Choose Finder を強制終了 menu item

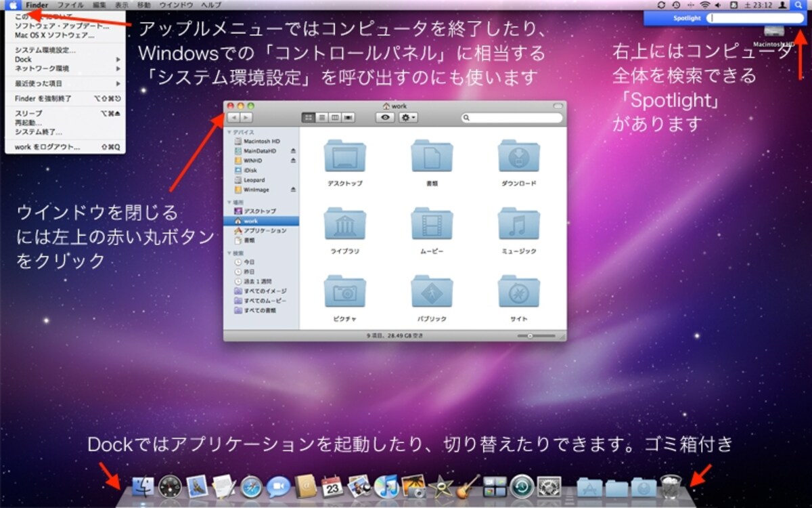click(x=66, y=98)
